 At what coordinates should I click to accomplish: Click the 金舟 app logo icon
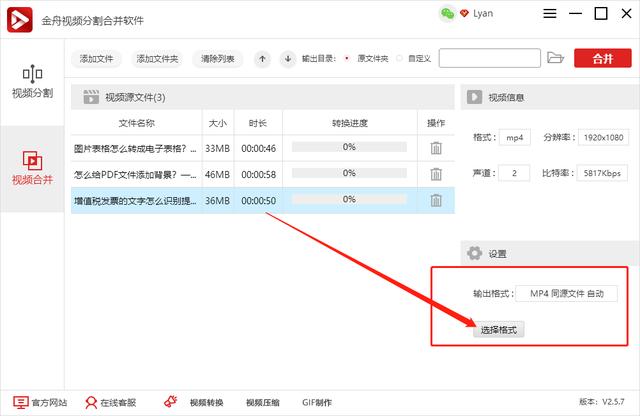coord(20,19)
